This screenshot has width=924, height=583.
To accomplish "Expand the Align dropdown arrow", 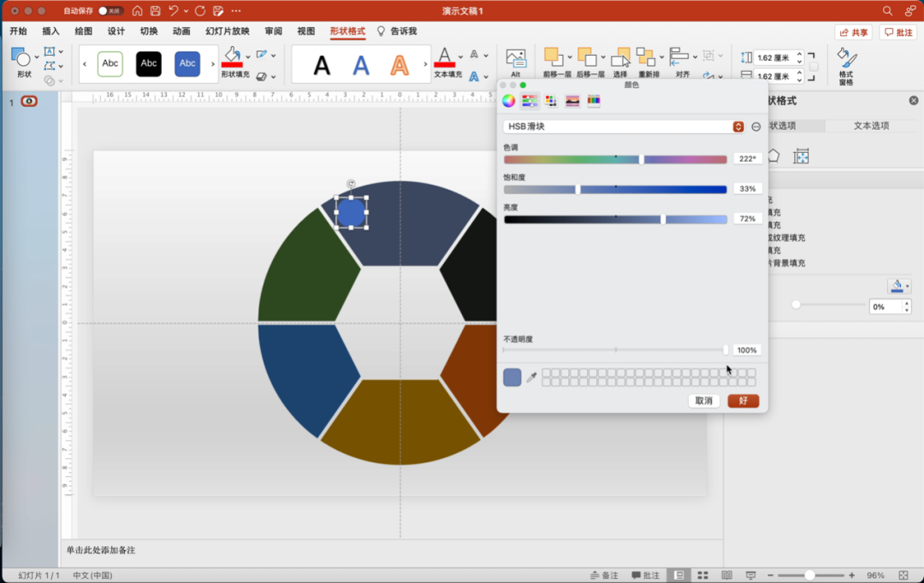I will coord(695,57).
